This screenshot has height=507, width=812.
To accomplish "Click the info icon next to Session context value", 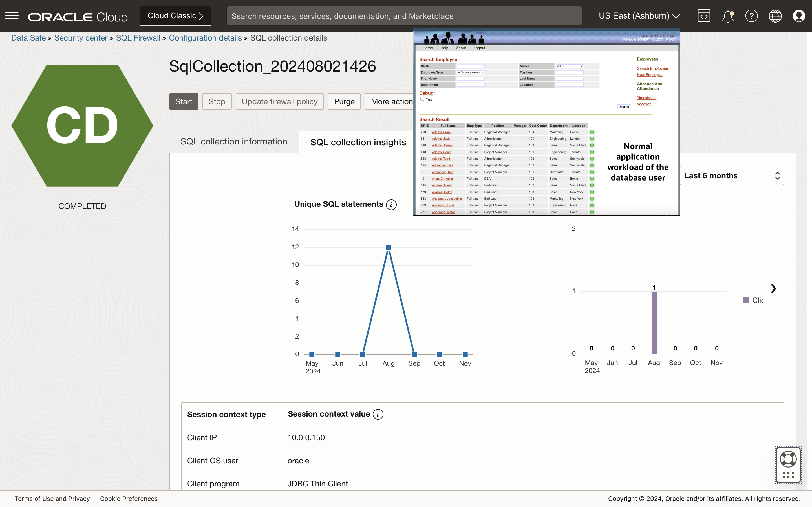I will (378, 414).
